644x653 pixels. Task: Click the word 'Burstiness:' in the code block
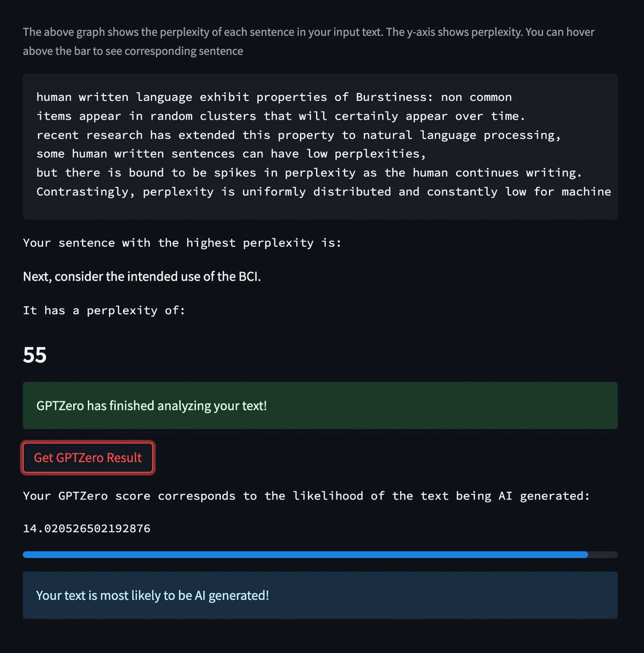coord(394,97)
